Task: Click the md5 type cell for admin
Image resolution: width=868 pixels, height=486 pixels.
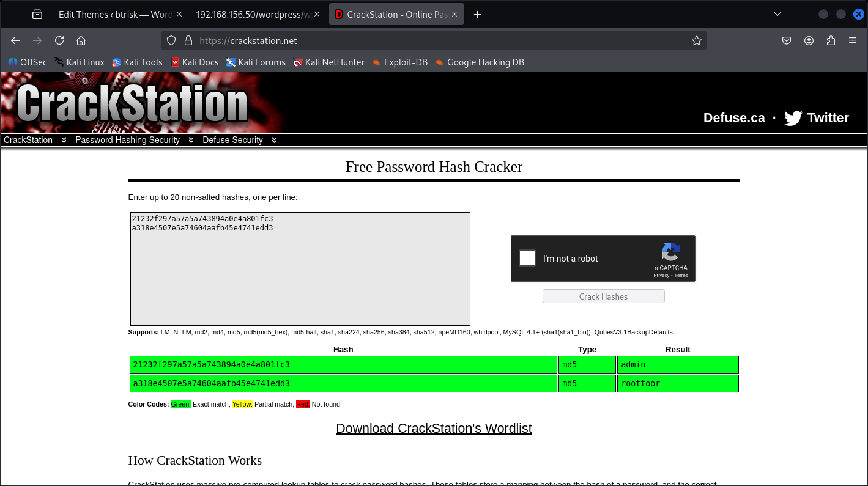Action: [x=587, y=365]
